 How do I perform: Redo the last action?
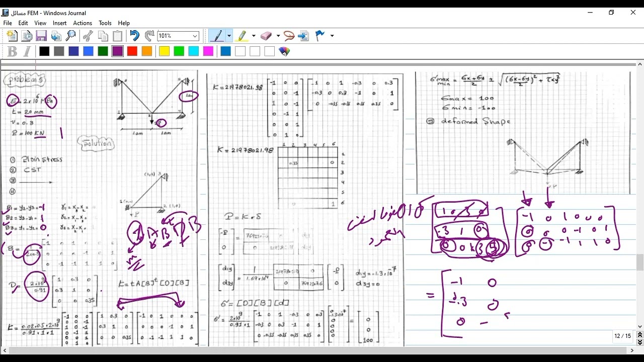[149, 36]
